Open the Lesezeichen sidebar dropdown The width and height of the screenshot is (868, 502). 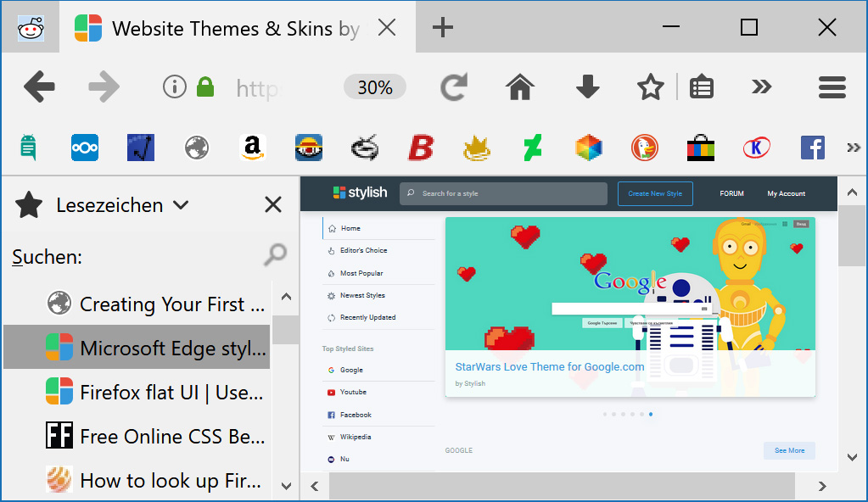[x=182, y=204]
